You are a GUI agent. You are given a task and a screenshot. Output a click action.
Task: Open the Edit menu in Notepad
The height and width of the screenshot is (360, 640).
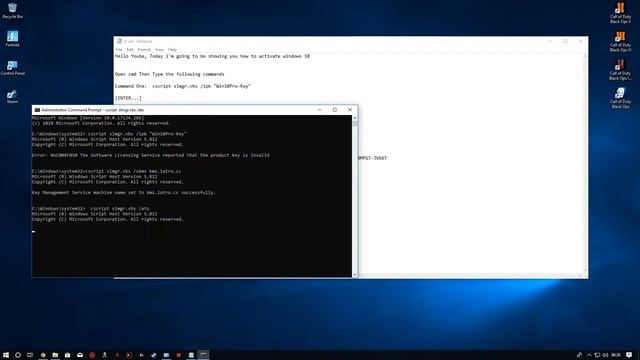click(x=130, y=49)
